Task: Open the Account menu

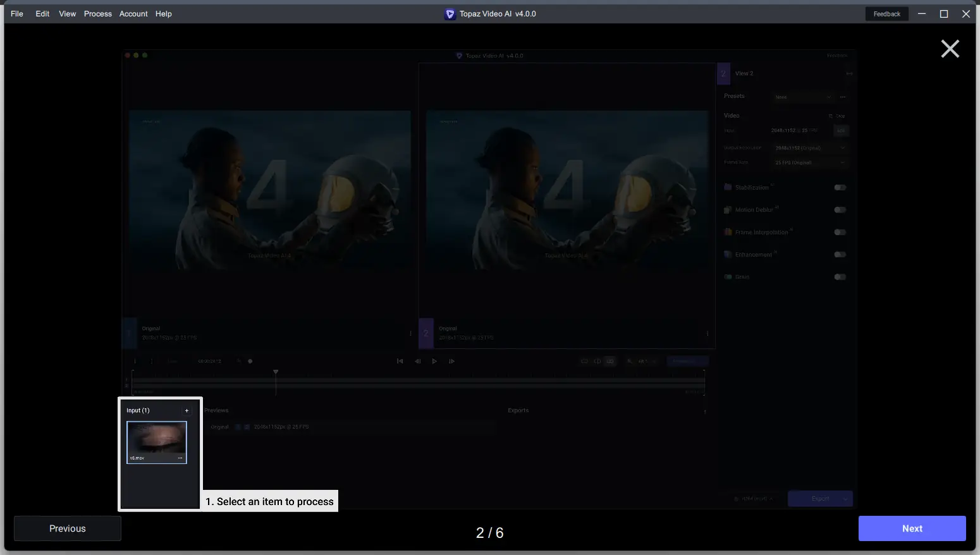Action: pyautogui.click(x=133, y=14)
